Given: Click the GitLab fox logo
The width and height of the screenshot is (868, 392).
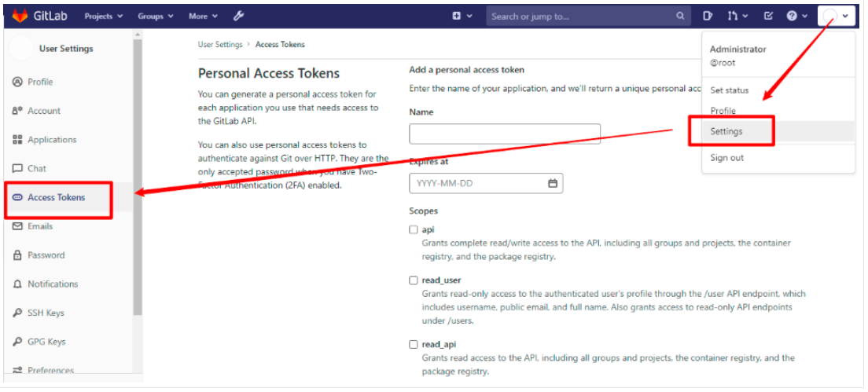Looking at the screenshot, I should [x=20, y=16].
